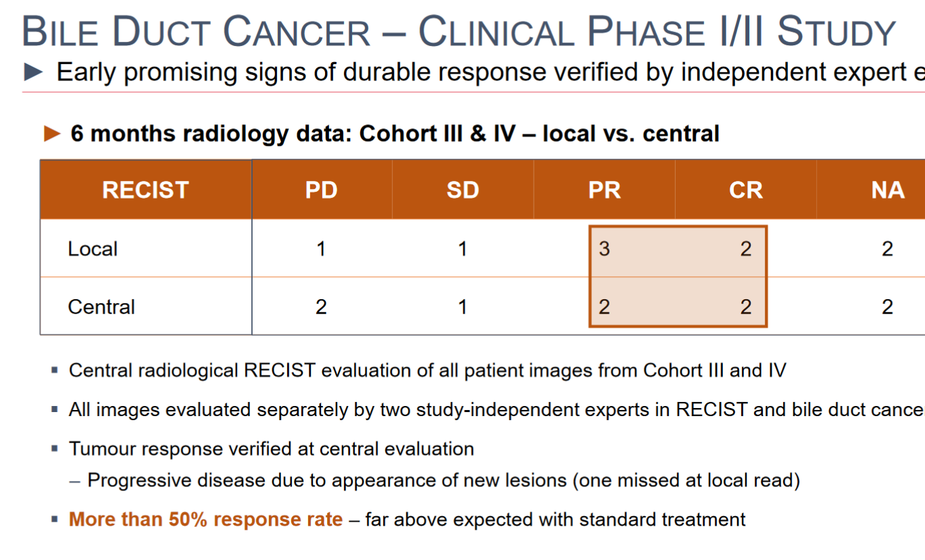The height and width of the screenshot is (560, 925).
Task: Click 'Tumour response verified at central evaluation' bullet
Action: point(272,449)
